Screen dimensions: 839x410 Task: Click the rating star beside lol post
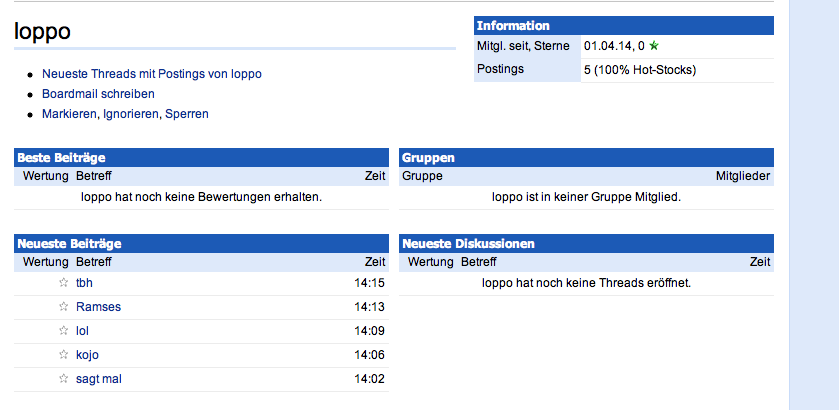coord(64,331)
